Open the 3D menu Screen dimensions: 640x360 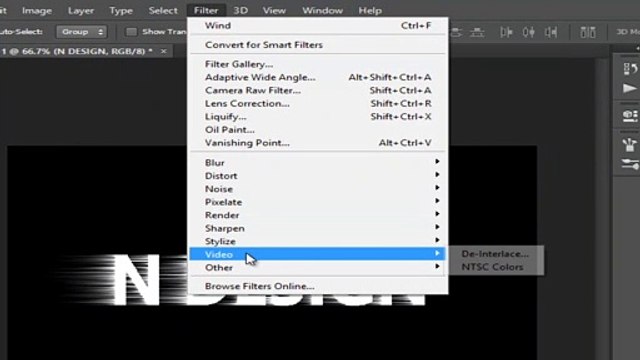240,11
